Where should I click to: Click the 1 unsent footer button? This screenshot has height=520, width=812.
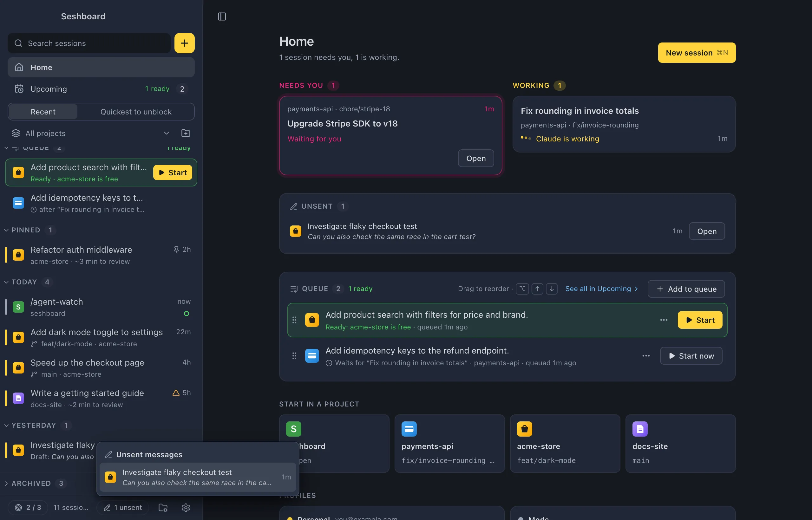(x=123, y=507)
